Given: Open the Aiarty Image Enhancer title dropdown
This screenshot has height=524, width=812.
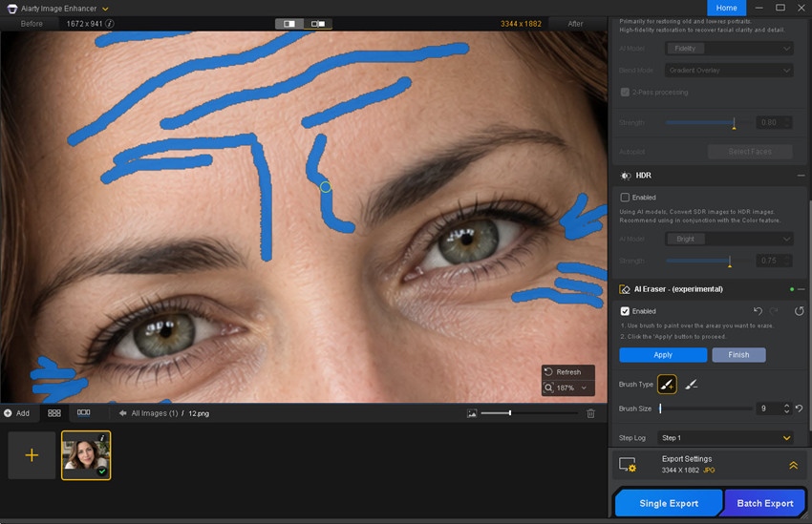Looking at the screenshot, I should pyautogui.click(x=105, y=9).
